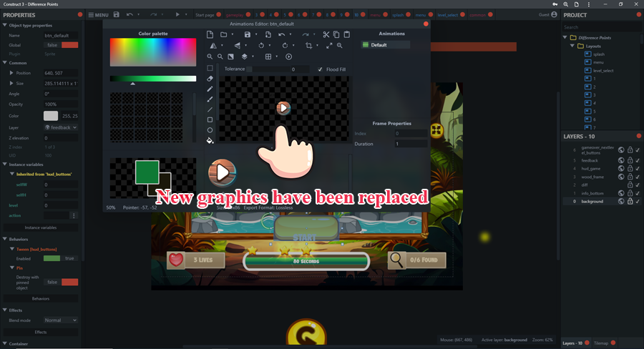Lock the hud_game layer
Viewport: 644px width, 349px height.
click(630, 168)
